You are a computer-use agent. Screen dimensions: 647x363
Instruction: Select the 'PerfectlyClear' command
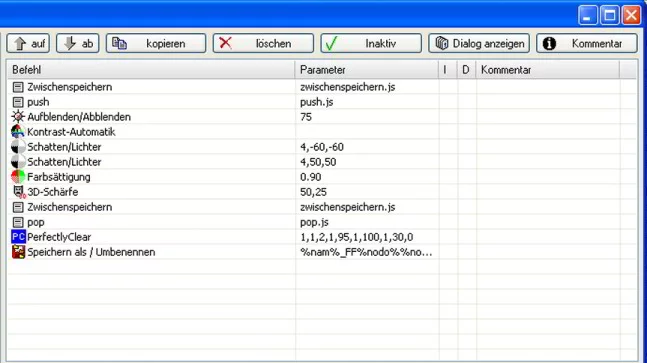[59, 237]
